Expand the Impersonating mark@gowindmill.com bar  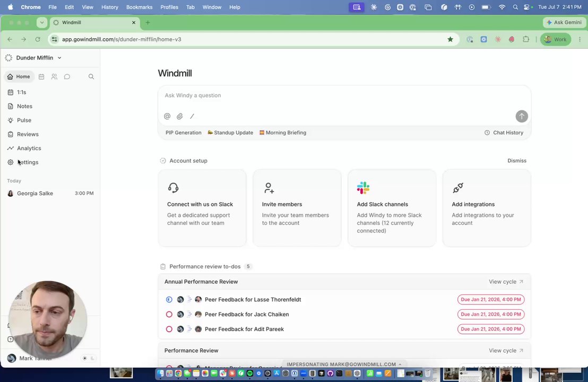(x=344, y=364)
